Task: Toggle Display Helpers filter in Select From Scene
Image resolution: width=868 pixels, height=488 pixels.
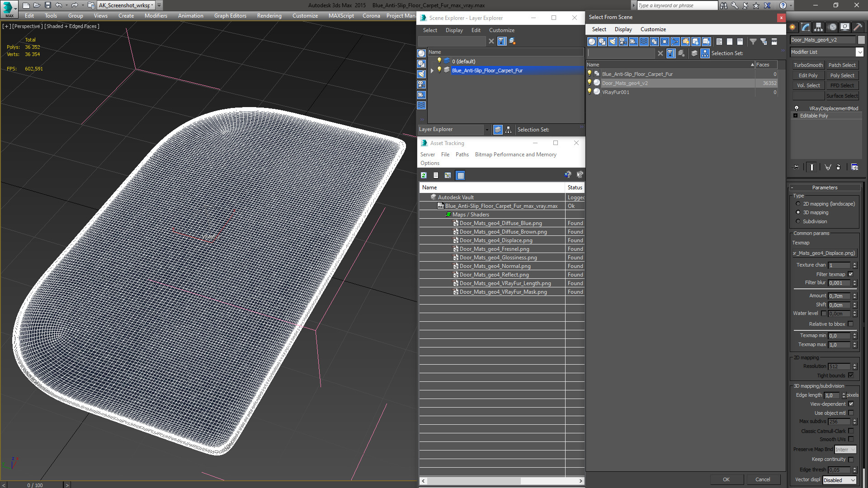Action: (633, 42)
